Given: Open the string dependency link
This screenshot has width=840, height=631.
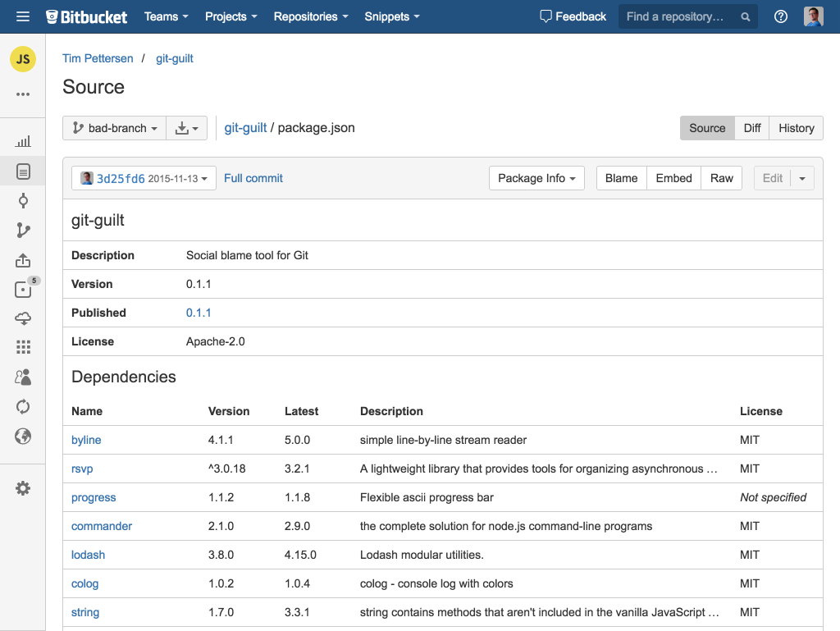Looking at the screenshot, I should click(85, 612).
